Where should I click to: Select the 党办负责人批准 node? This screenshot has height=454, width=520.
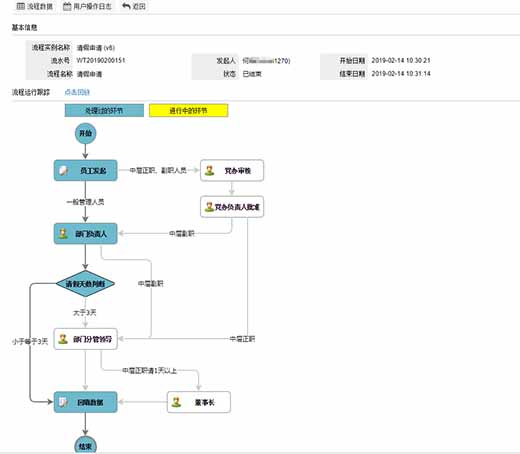click(232, 207)
